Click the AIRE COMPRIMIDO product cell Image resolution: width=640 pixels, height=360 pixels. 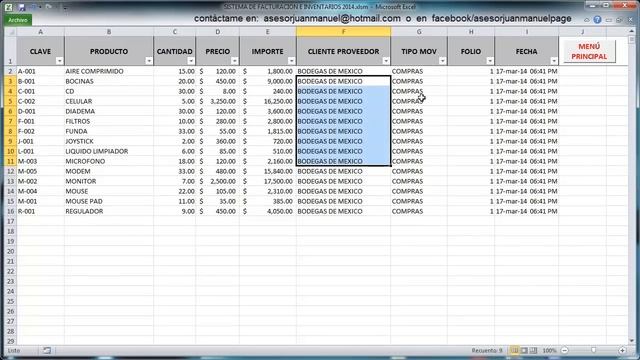click(109, 71)
